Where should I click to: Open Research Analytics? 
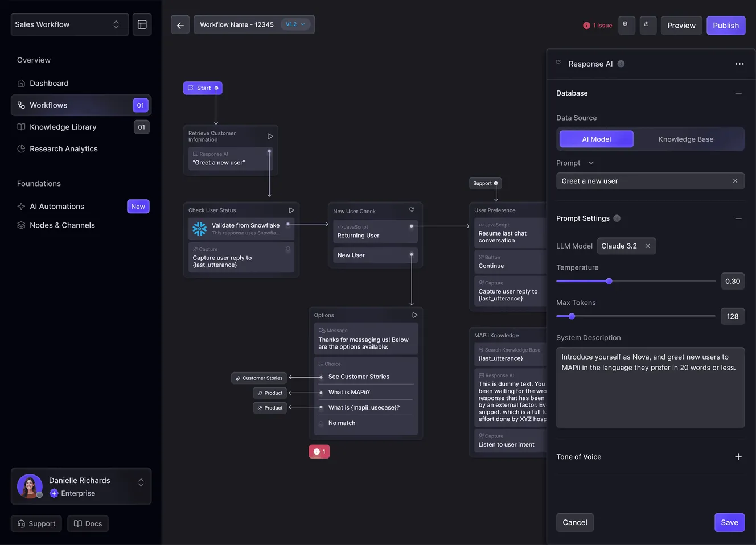pyautogui.click(x=81, y=149)
